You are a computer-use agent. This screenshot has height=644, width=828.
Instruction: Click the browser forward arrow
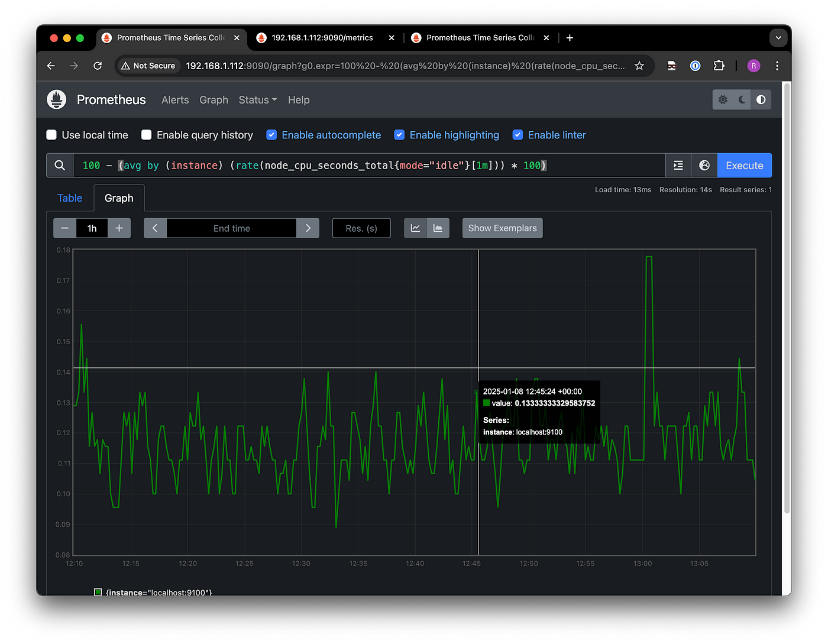74,66
